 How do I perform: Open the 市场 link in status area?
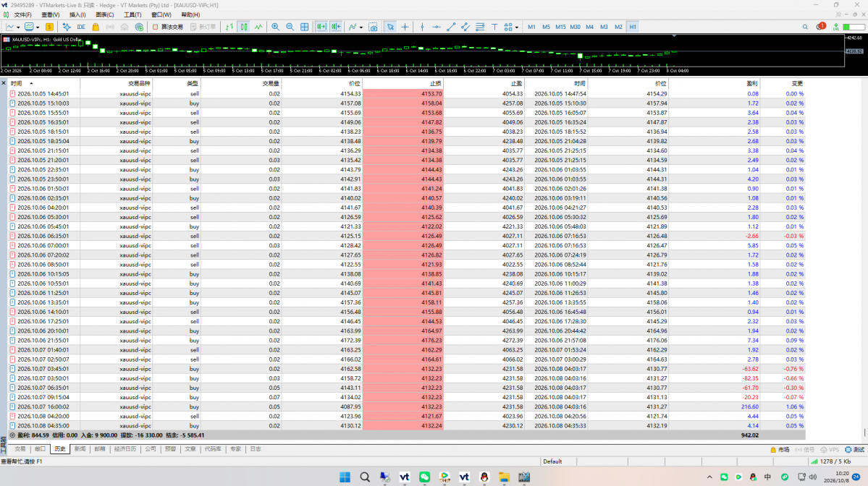point(780,450)
